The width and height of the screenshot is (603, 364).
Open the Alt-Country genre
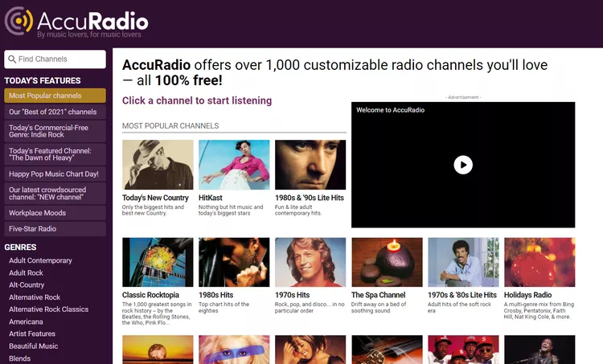coord(27,284)
